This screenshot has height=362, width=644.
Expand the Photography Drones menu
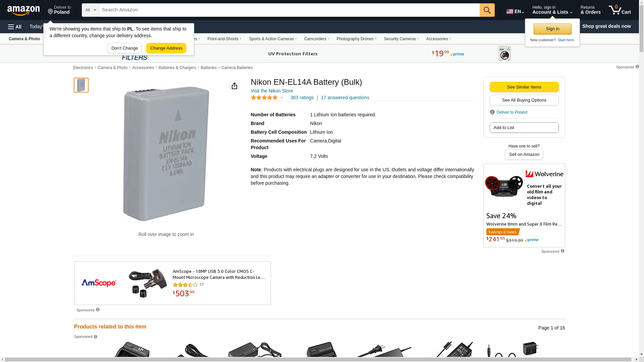pyautogui.click(x=356, y=39)
